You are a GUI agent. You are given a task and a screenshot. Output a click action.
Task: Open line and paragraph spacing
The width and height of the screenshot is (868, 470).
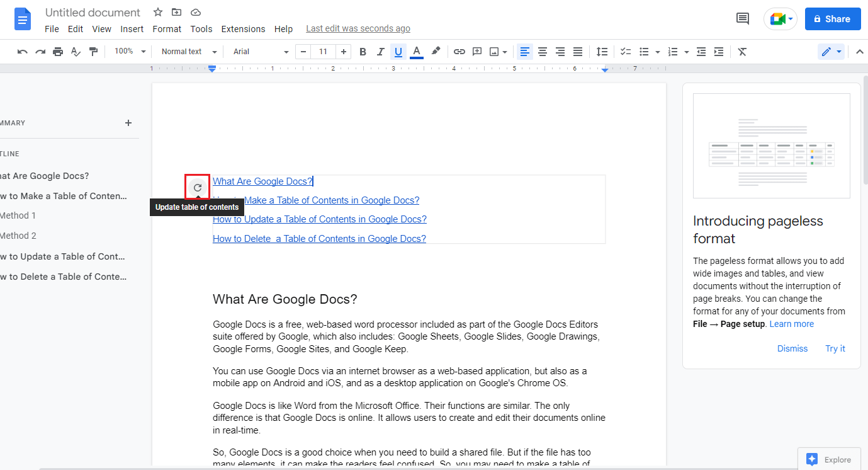pyautogui.click(x=602, y=52)
